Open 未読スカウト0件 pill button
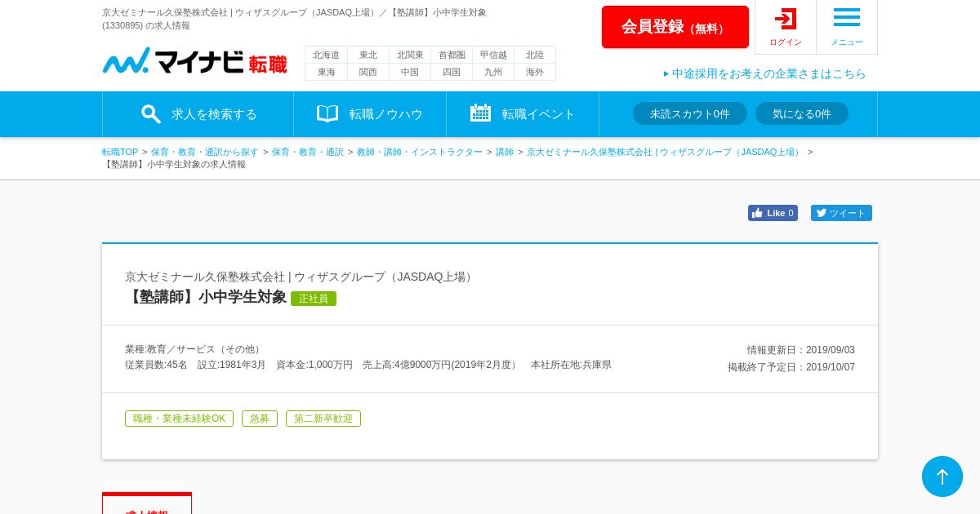The width and height of the screenshot is (980, 514). click(690, 113)
